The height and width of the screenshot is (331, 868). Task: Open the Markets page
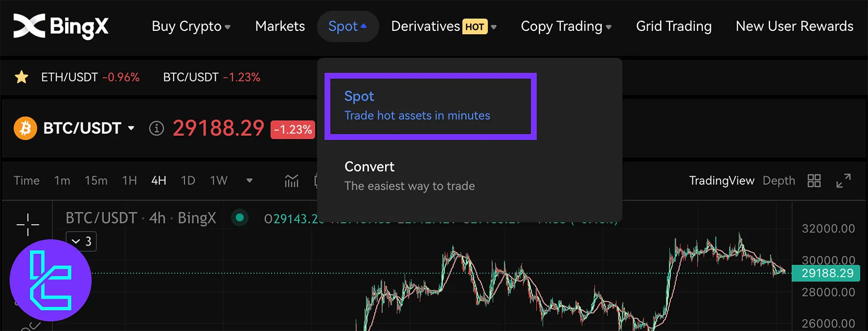pos(280,27)
